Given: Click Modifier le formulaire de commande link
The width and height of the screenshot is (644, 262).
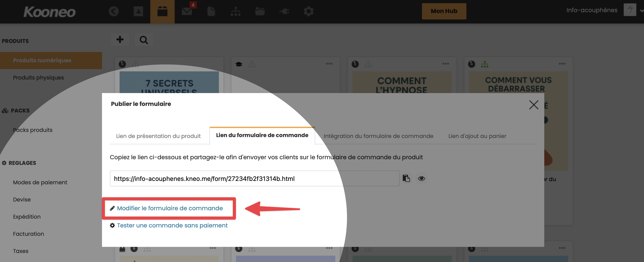Looking at the screenshot, I should [170, 208].
